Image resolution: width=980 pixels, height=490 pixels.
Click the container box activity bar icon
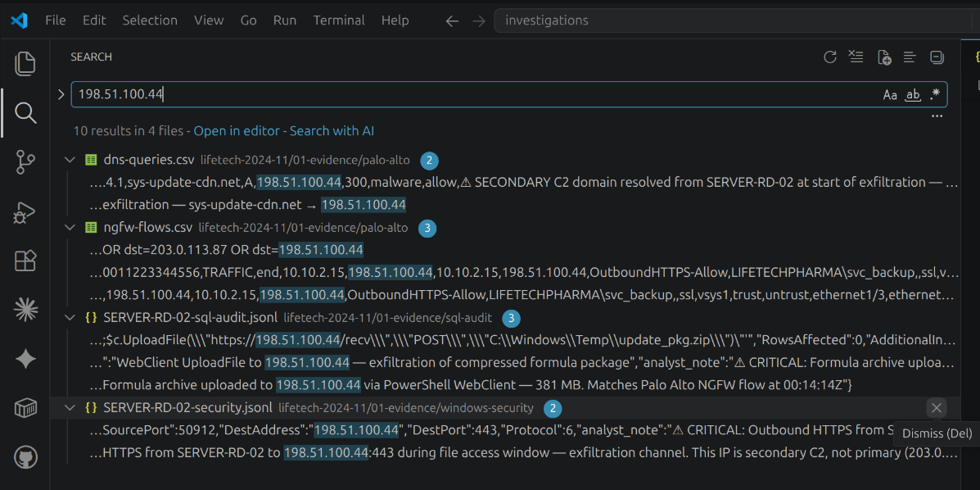(x=25, y=408)
